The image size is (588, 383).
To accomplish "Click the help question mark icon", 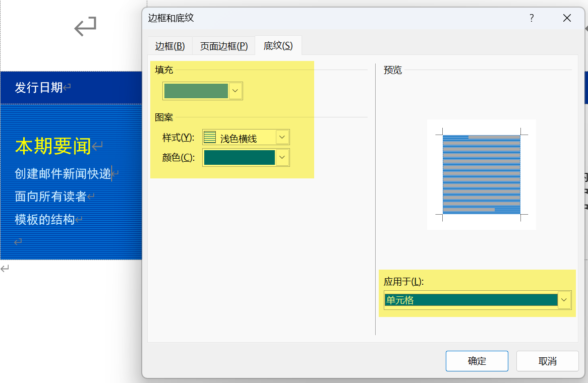I will point(532,18).
